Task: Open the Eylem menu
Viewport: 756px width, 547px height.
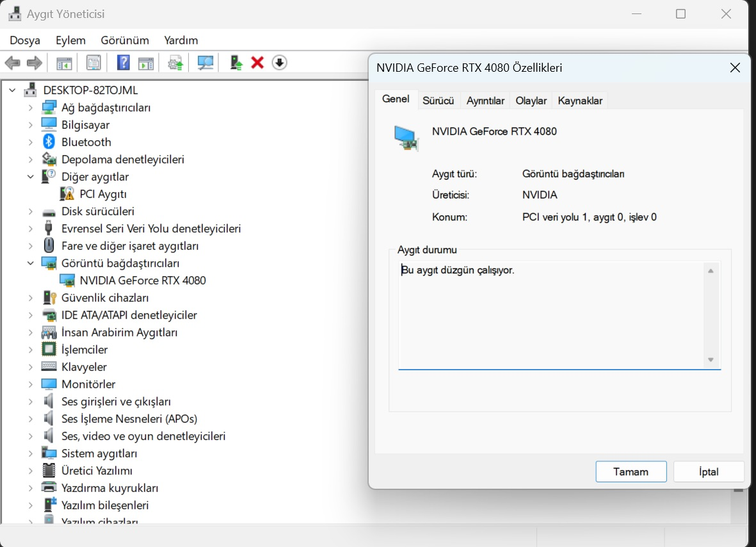Action: click(x=70, y=40)
